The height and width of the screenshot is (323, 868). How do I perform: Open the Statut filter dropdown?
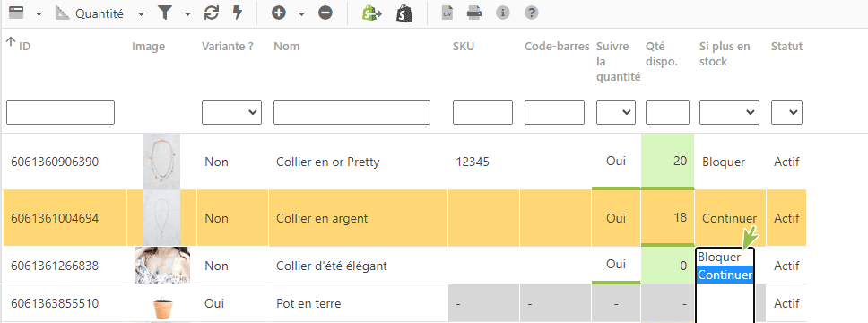(786, 112)
